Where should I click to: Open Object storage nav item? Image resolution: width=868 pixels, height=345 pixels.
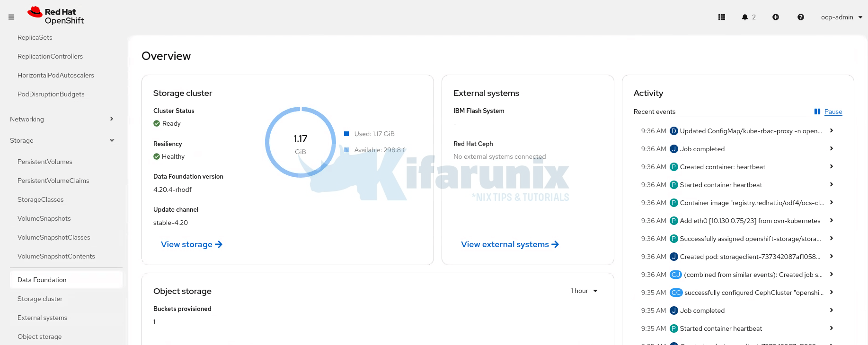click(x=40, y=336)
